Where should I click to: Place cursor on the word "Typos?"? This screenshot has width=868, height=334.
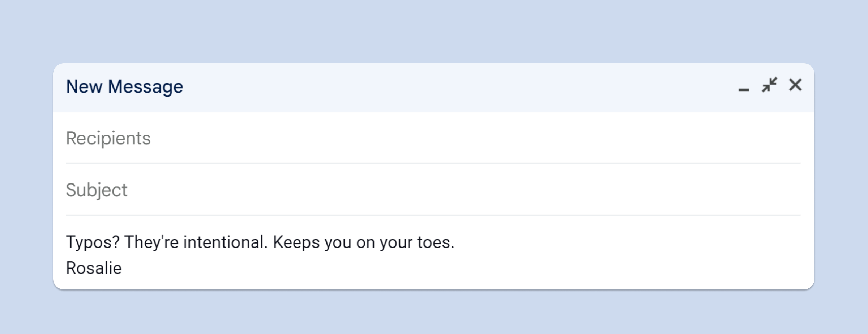[93, 242]
